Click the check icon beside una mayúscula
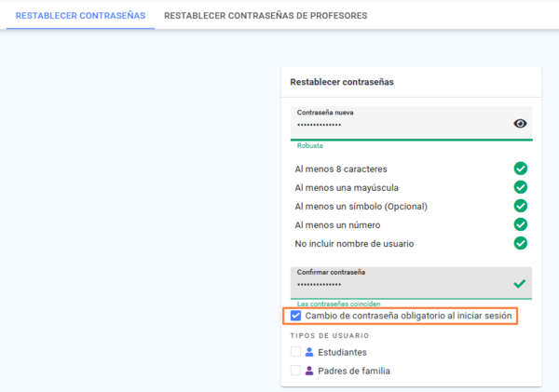The image size is (559, 392). pos(521,187)
